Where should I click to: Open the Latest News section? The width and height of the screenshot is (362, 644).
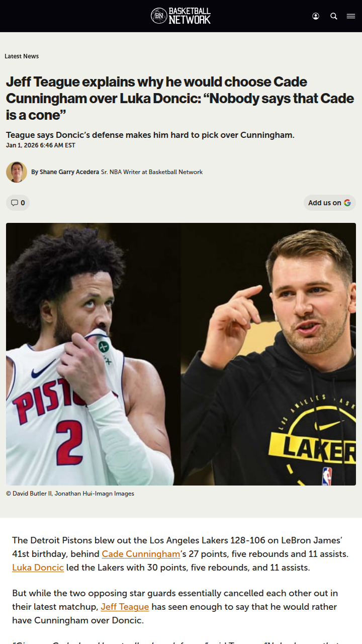[x=22, y=56]
